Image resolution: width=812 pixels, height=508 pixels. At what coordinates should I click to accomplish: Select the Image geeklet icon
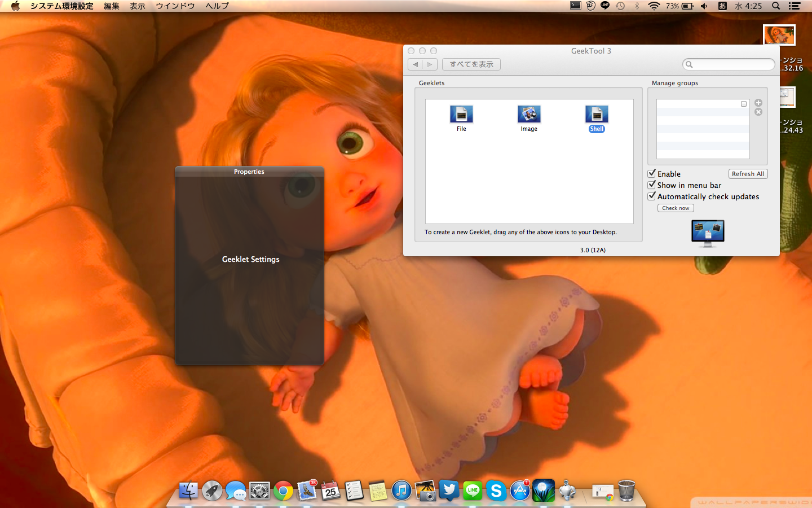tap(529, 115)
